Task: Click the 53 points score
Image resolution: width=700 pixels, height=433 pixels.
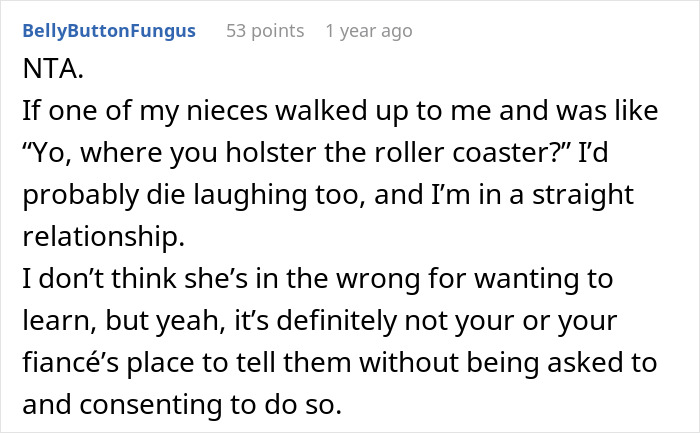Action: point(265,32)
